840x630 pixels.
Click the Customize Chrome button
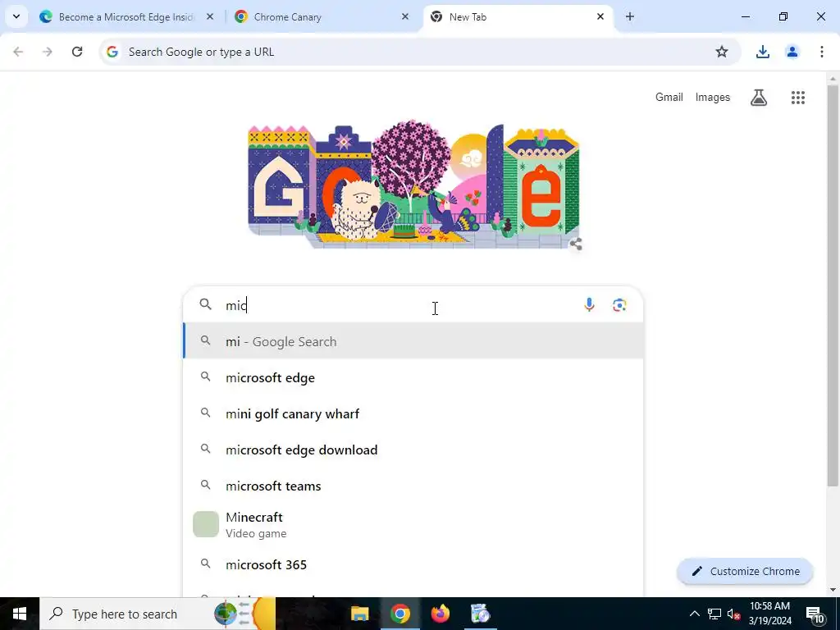click(x=745, y=571)
